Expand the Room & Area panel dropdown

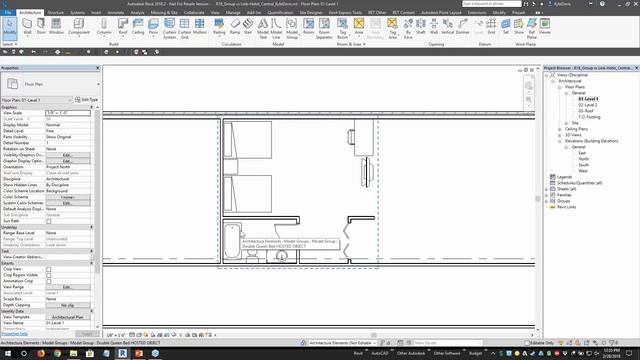click(x=351, y=44)
